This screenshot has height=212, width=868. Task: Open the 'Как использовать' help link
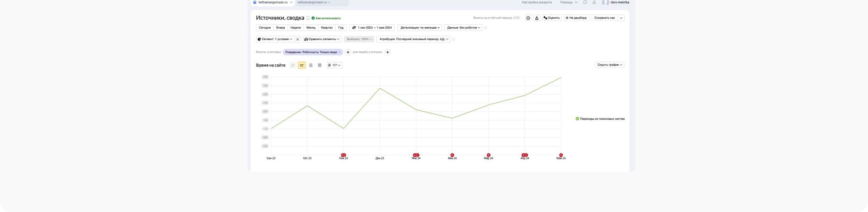[x=328, y=18]
